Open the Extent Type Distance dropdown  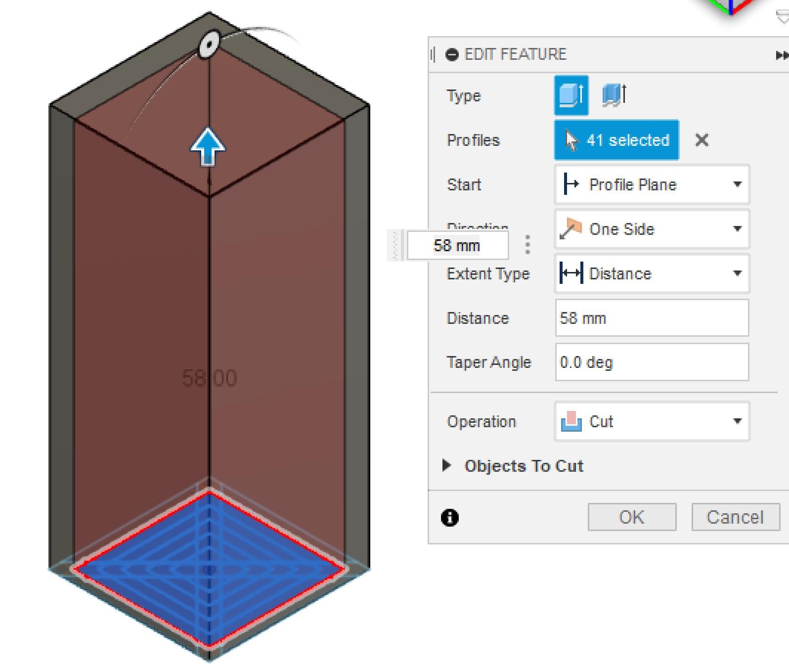click(x=652, y=273)
